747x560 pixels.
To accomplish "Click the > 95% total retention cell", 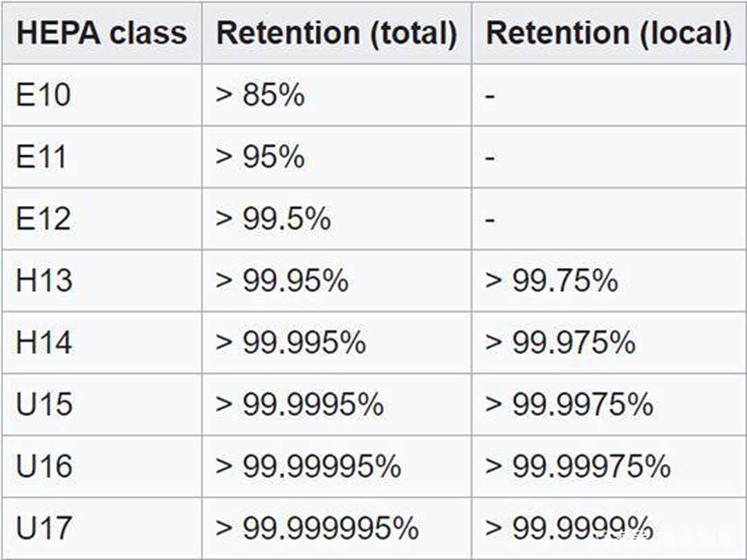I will click(260, 157).
